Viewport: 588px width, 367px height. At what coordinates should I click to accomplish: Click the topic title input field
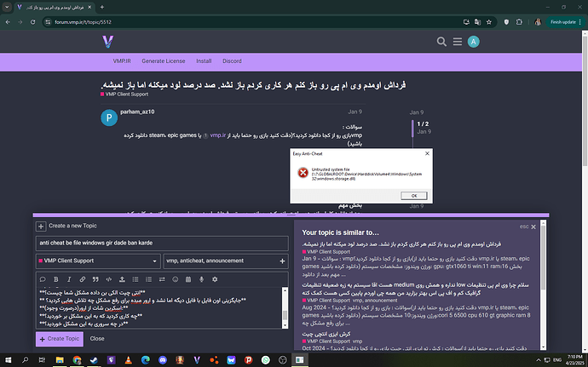[162, 244]
